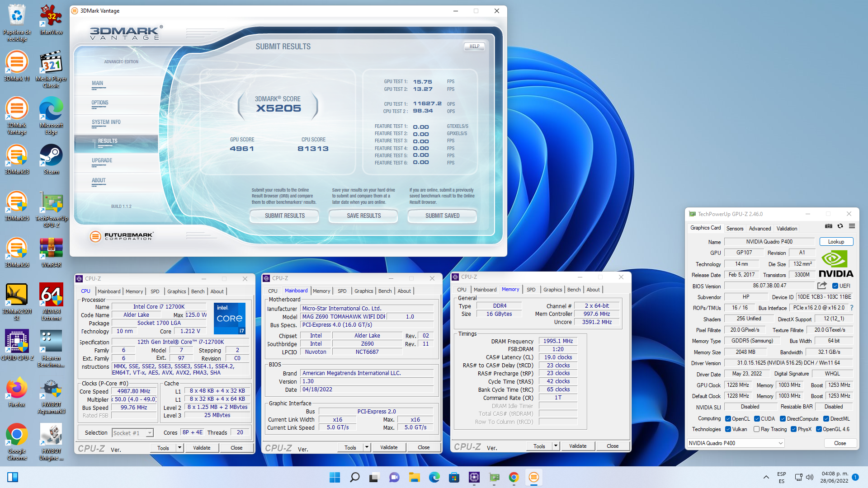Enable the Ray Tracing checkbox
This screenshot has height=488, width=868.
point(757,429)
